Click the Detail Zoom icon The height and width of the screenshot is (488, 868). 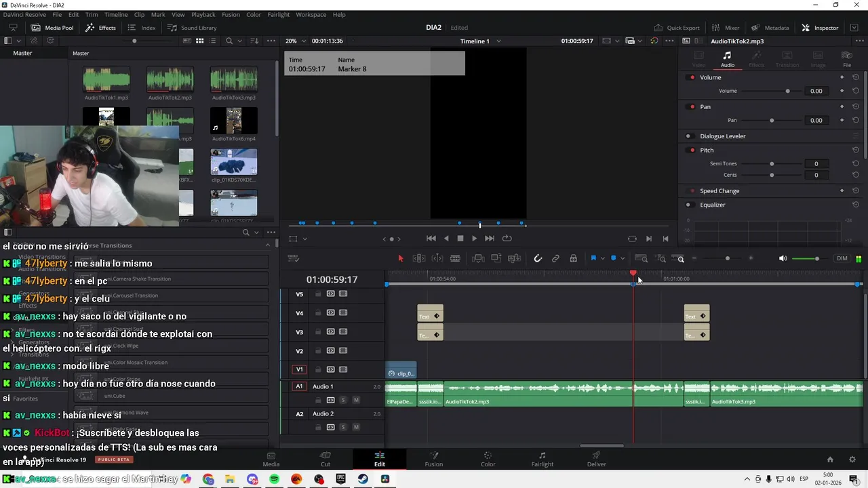pyautogui.click(x=661, y=258)
